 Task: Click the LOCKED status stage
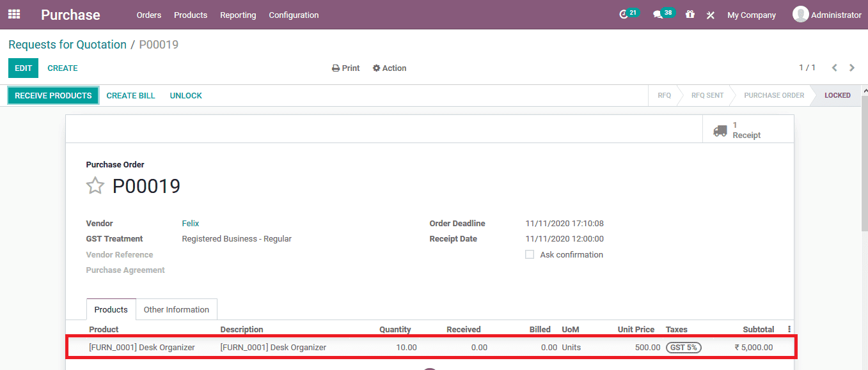(x=837, y=95)
